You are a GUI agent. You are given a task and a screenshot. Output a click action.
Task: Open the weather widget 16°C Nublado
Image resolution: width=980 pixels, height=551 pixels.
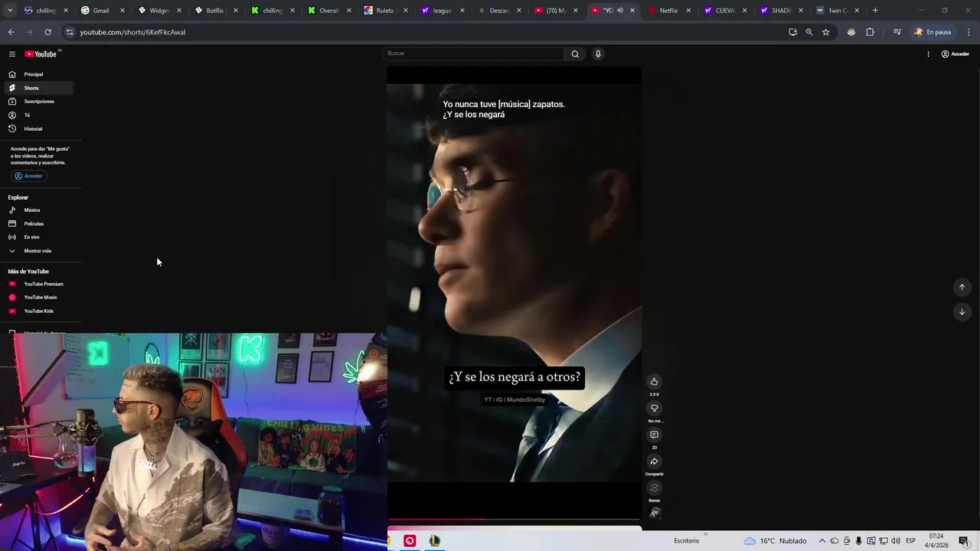pos(775,541)
